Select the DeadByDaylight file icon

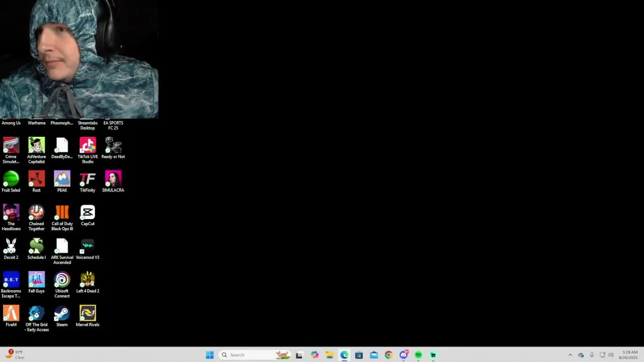click(x=62, y=148)
